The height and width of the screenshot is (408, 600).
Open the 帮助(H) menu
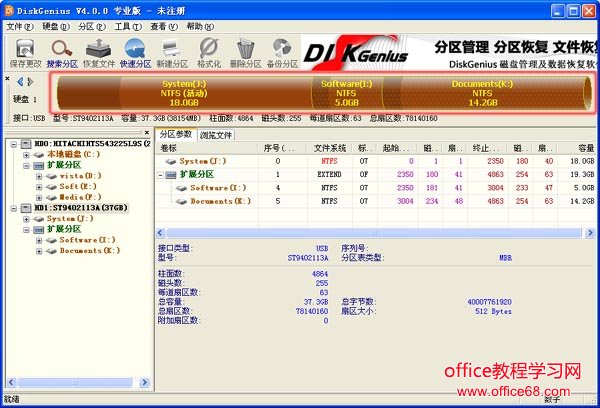tap(200, 26)
